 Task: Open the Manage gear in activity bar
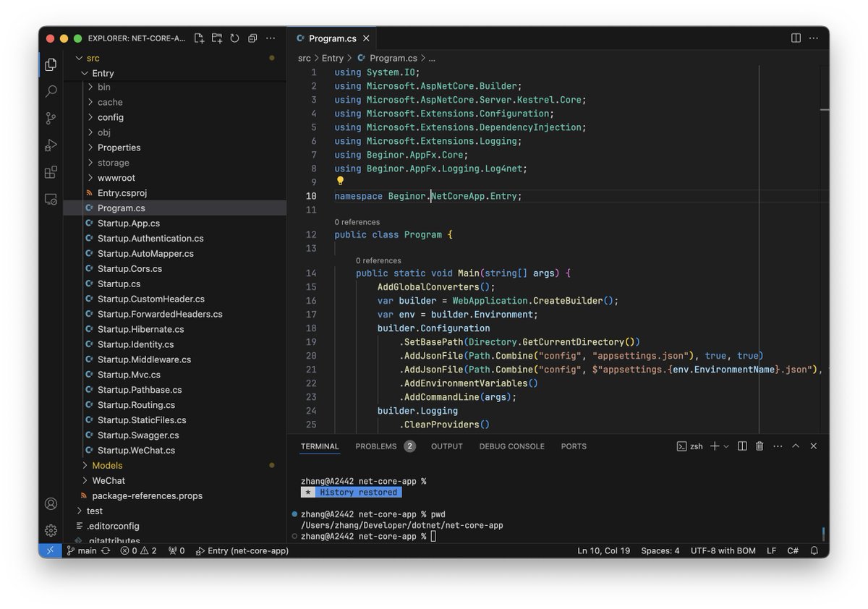click(x=51, y=530)
